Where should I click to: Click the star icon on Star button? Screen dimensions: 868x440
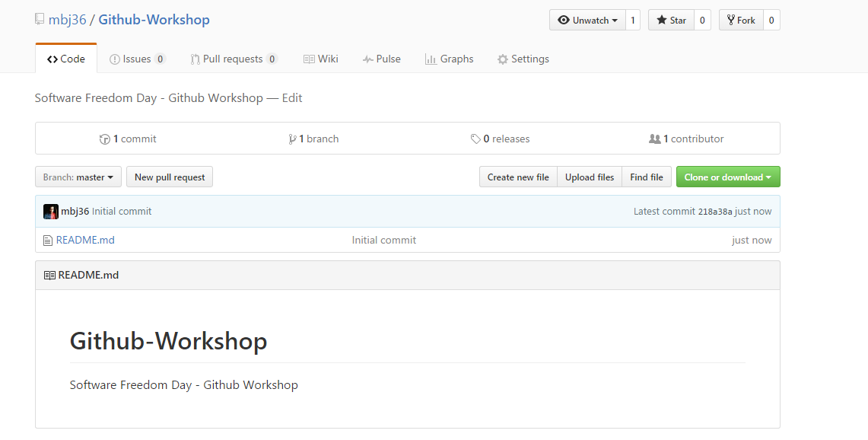tap(662, 20)
